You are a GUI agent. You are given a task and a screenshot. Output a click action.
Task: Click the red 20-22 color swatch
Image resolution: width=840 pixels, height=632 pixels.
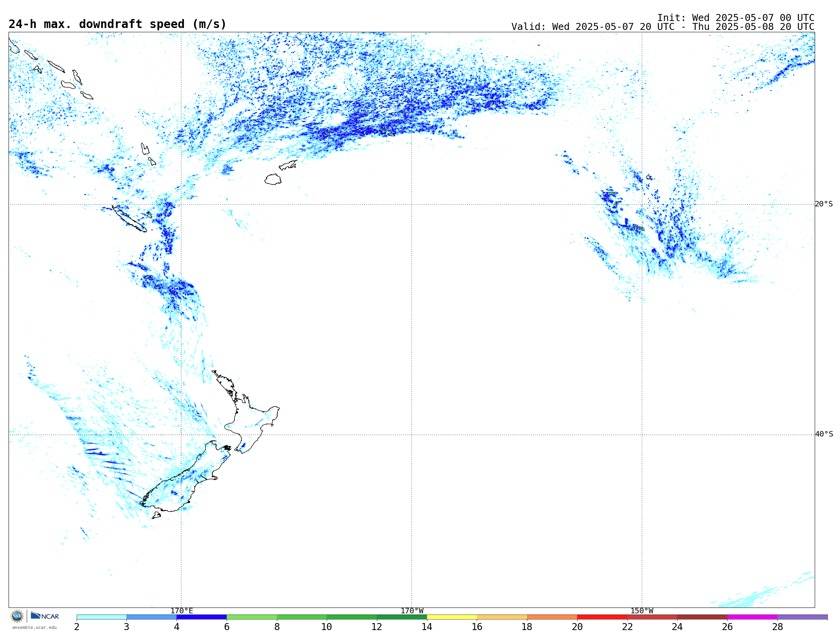[x=602, y=617]
